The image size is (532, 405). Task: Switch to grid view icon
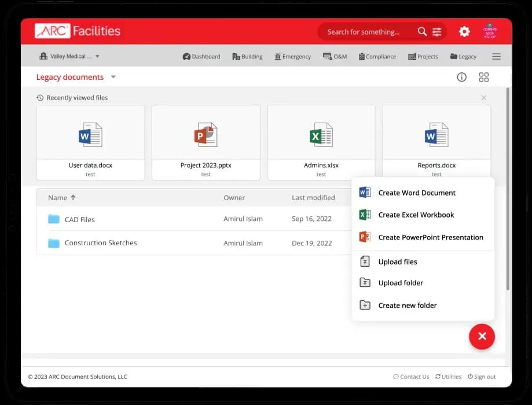(x=484, y=77)
